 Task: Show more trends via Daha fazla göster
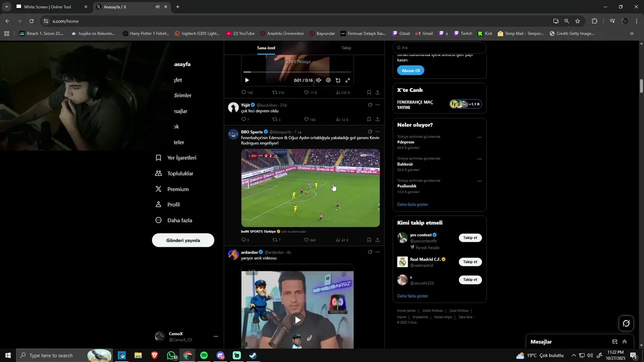pos(413,205)
